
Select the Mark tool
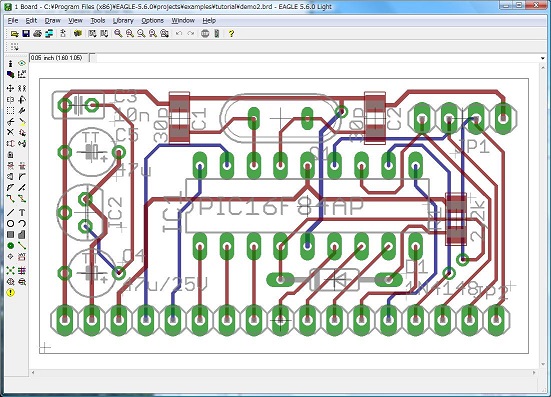[22, 74]
